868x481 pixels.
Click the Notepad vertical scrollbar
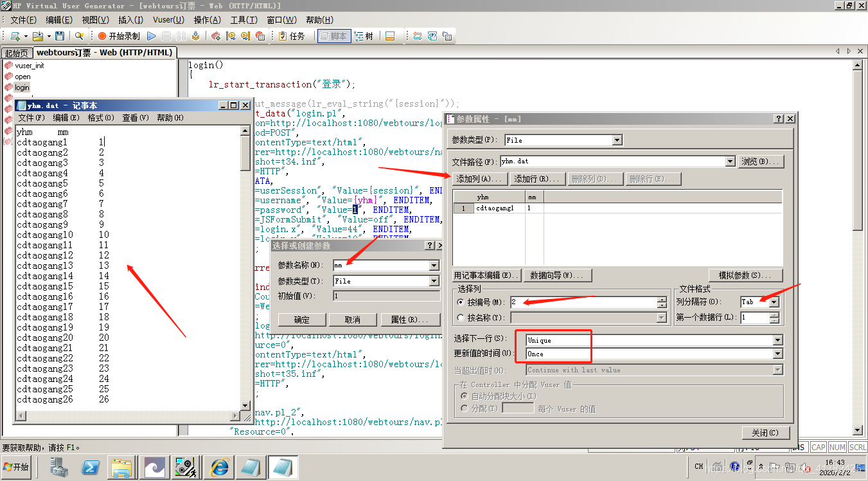(245, 267)
